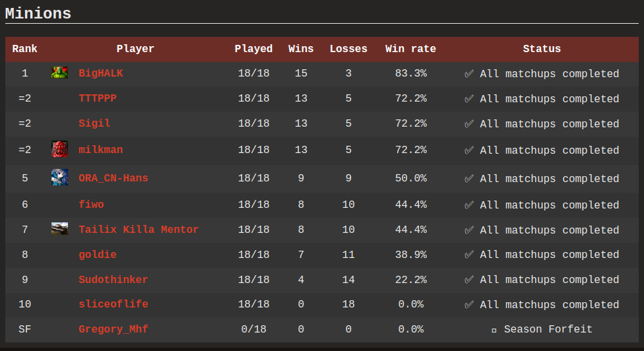Open BigHALK player profile link
Screen dimensions: 644x351
tap(100, 74)
